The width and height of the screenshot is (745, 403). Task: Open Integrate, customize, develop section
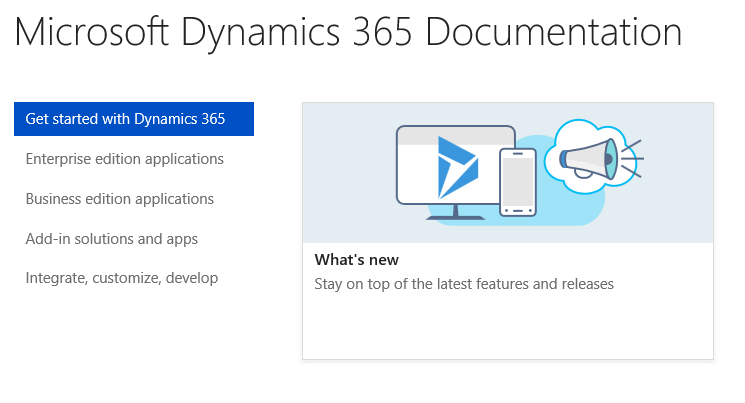[x=121, y=278]
